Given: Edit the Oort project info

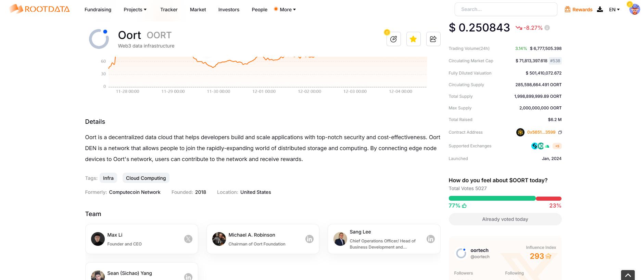Looking at the screenshot, I should (x=394, y=39).
